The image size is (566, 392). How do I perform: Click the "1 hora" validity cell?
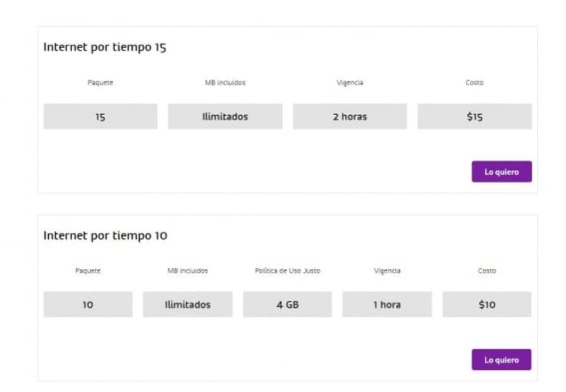(x=387, y=304)
